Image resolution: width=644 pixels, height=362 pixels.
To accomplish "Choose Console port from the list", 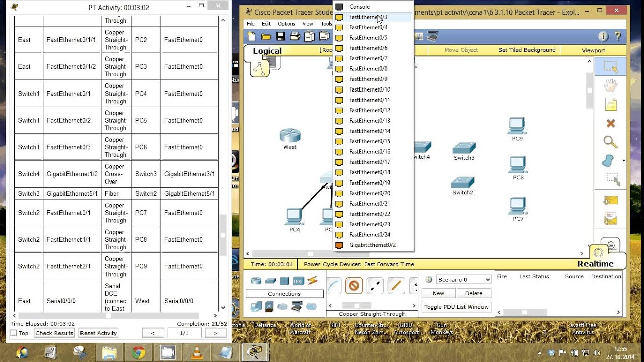I will coord(373,7).
